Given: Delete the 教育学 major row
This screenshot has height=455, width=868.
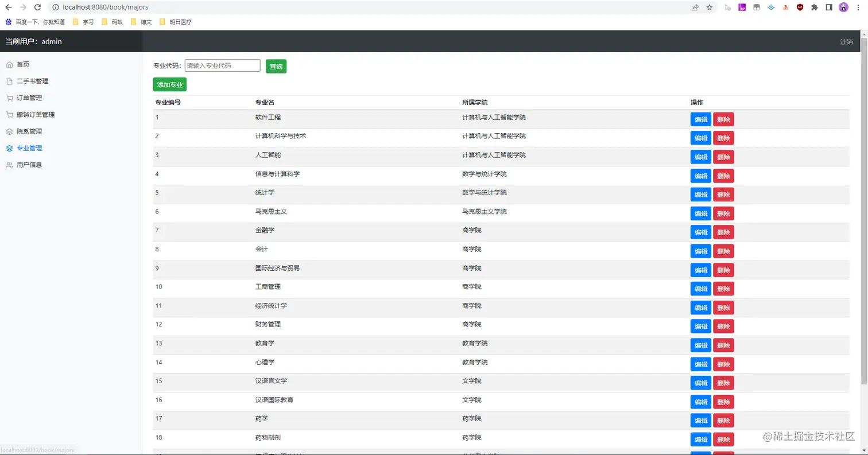Looking at the screenshot, I should [723, 345].
